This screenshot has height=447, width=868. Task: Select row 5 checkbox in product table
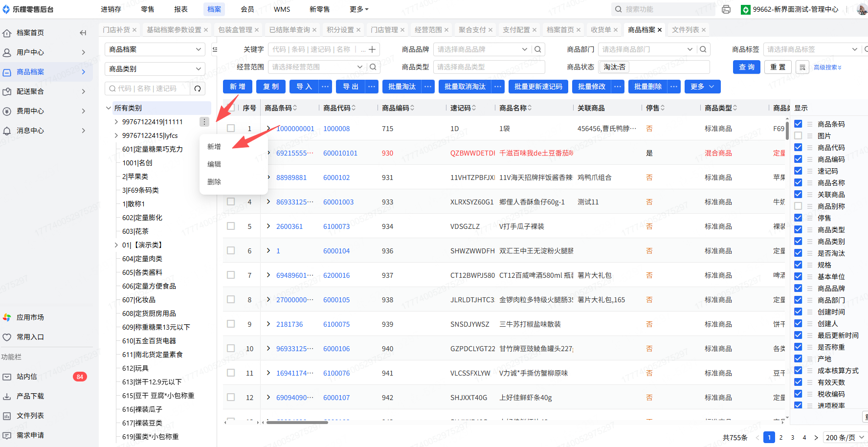point(231,226)
